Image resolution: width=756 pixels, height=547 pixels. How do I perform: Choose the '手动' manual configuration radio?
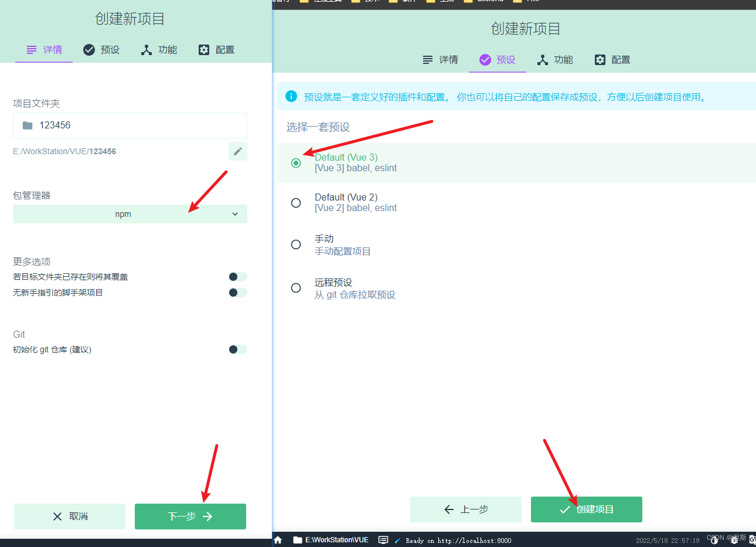(x=296, y=244)
